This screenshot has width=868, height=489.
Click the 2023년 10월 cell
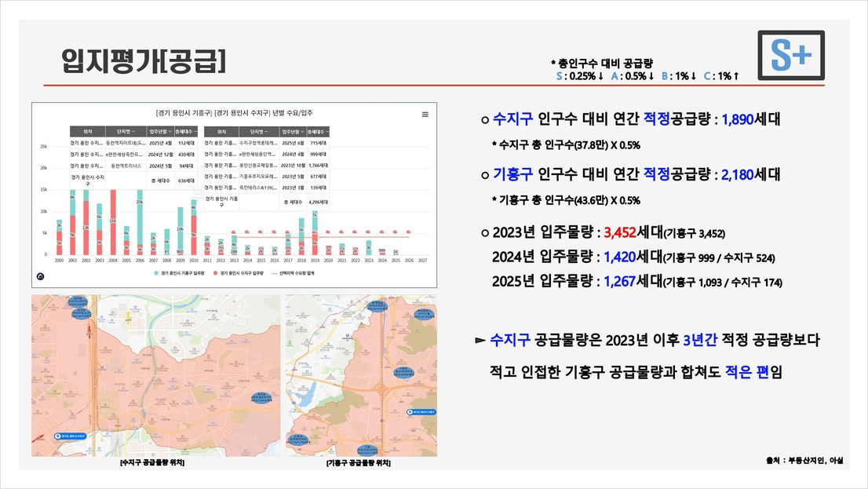point(293,166)
